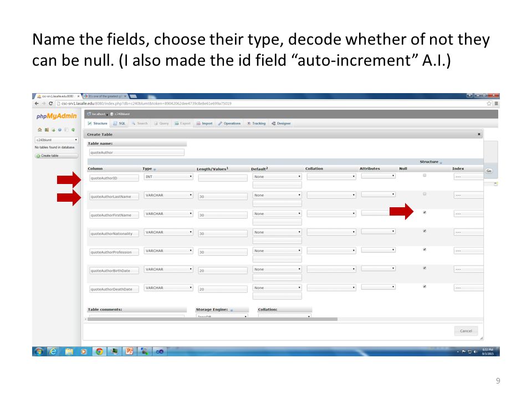Click the Length/Values field for quoteAuthorID
Image resolution: width=532 pixels, height=399 pixels.
(223, 178)
